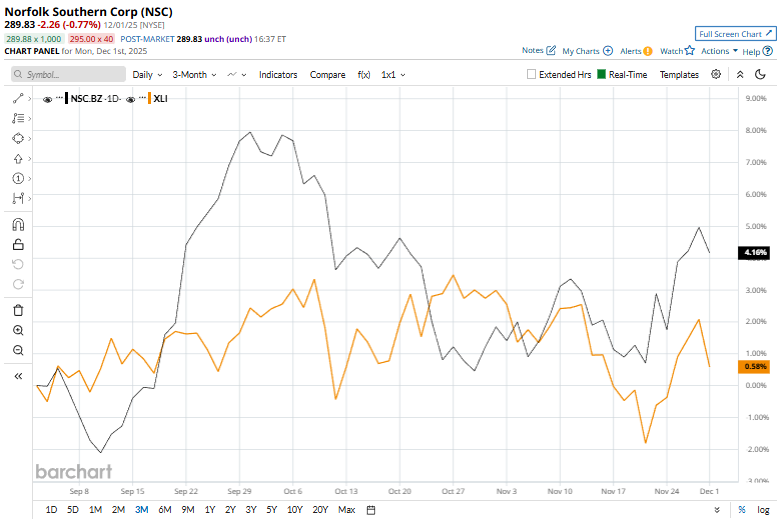Zoom out with magnifier minus

[18, 351]
